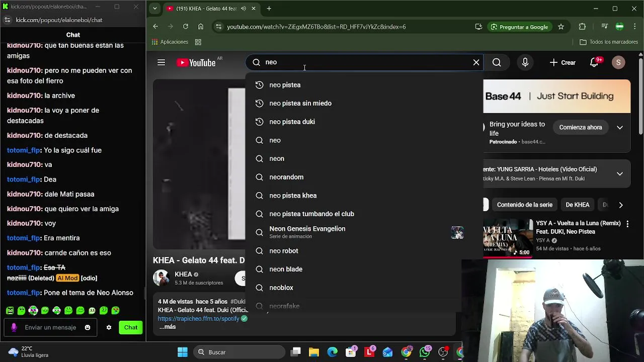Viewport: 644px width, 362px height.
Task: Go back in the Chrome browser
Action: coord(155,27)
